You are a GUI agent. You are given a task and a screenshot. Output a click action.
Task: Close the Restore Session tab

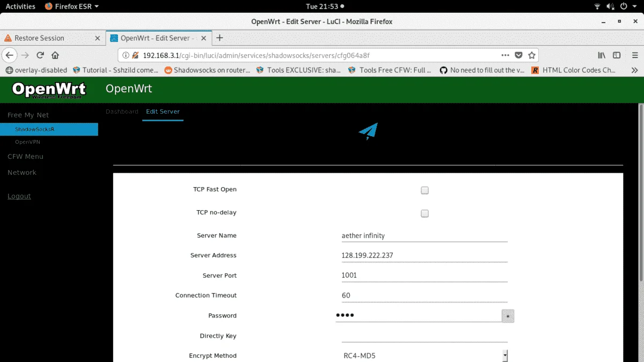97,38
